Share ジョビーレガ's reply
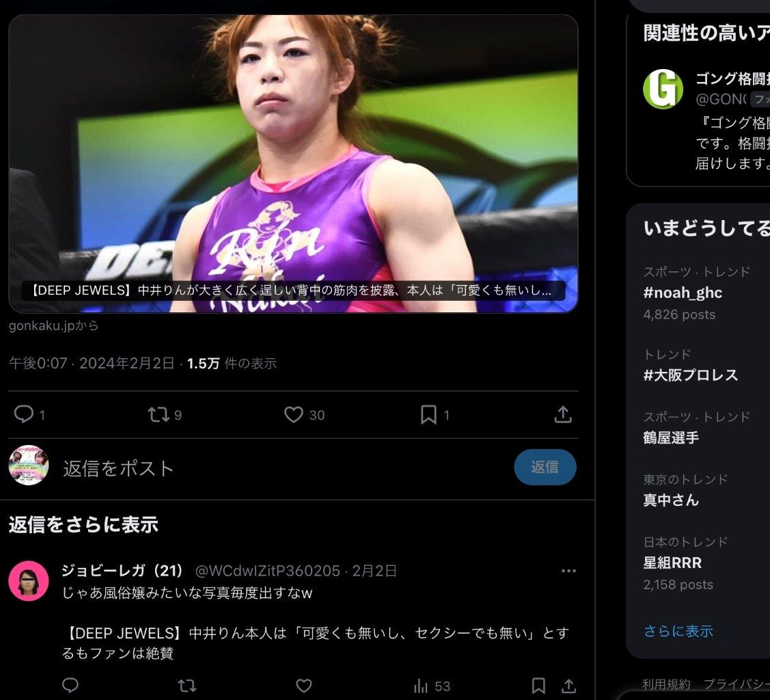Image resolution: width=770 pixels, height=700 pixels. [568, 685]
